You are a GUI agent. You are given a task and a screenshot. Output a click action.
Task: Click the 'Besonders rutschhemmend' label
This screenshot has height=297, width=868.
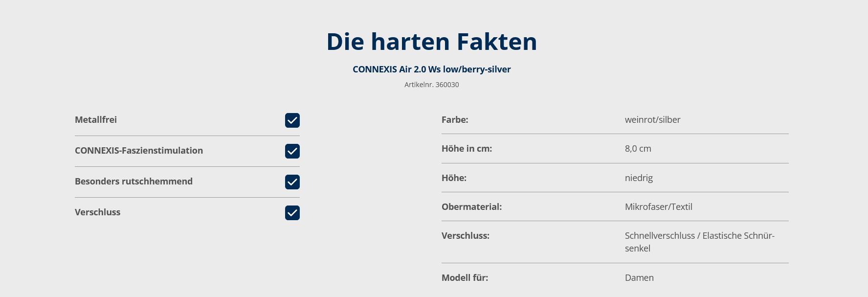pyautogui.click(x=134, y=182)
